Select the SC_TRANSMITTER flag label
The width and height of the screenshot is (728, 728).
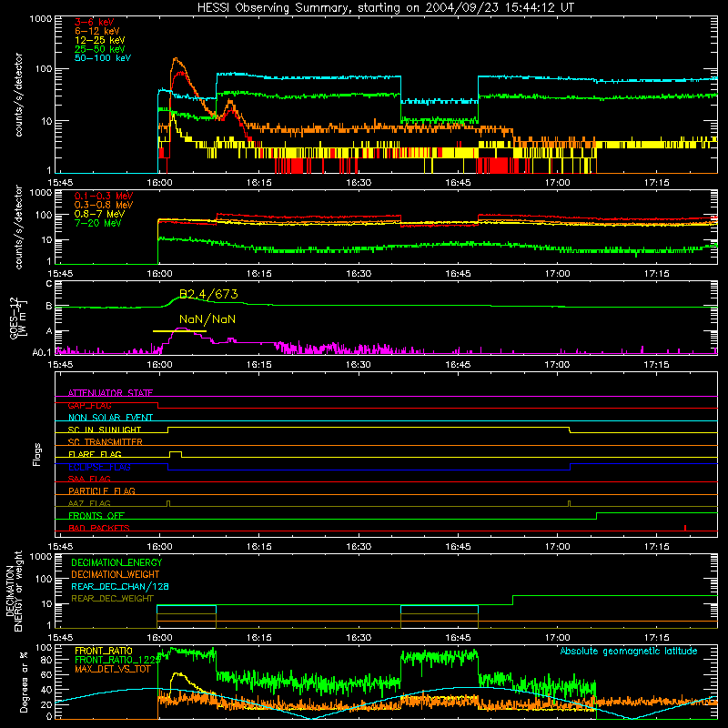pyautogui.click(x=106, y=442)
